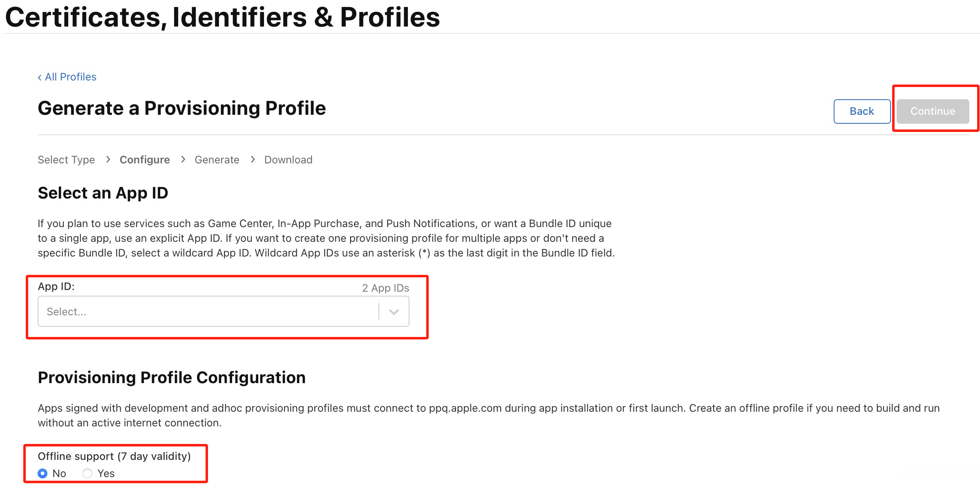
Task: Click chevron between Select Type and Configure
Action: [108, 159]
